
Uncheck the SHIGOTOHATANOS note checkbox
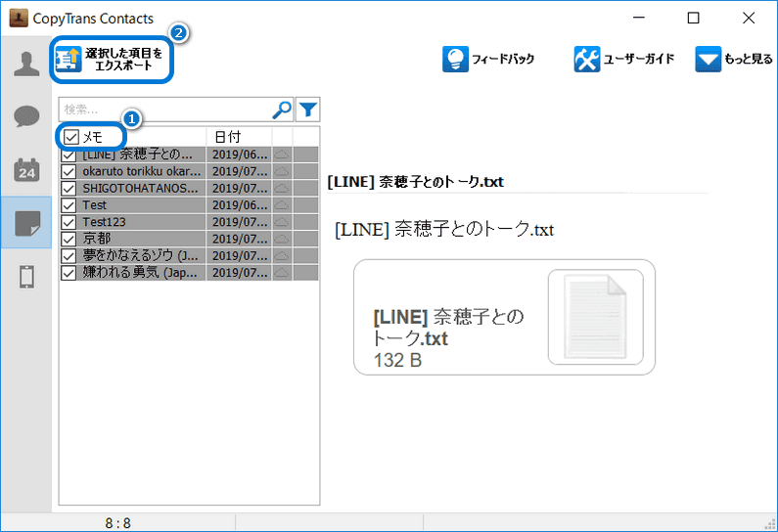69,189
